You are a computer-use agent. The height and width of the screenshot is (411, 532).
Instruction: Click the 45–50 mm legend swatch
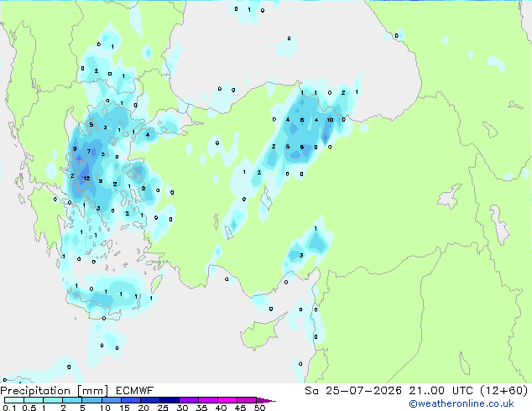(247, 400)
